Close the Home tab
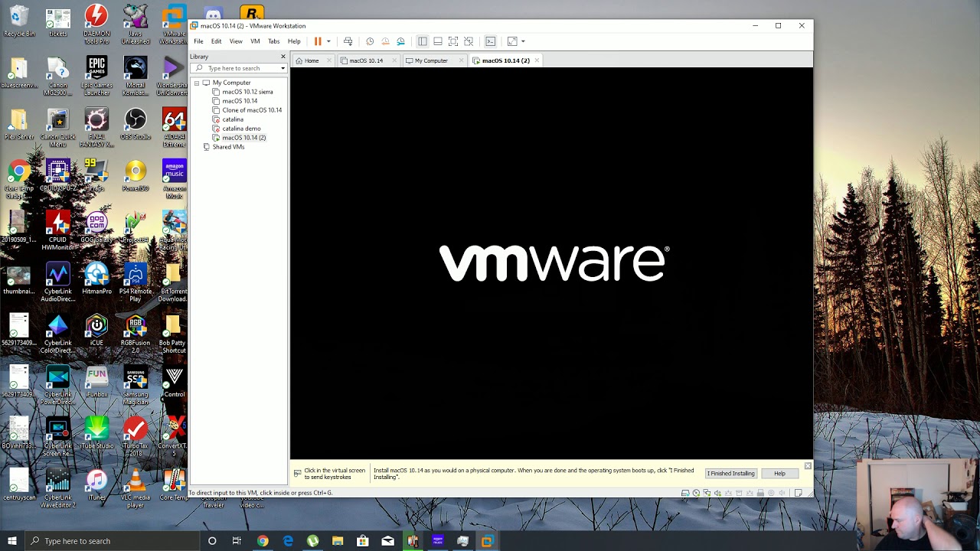 coord(330,60)
